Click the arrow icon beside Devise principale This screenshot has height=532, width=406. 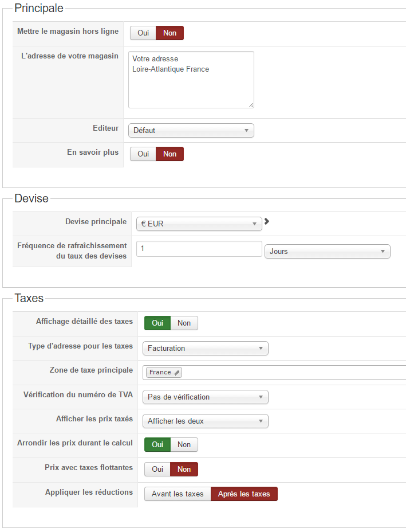(267, 221)
